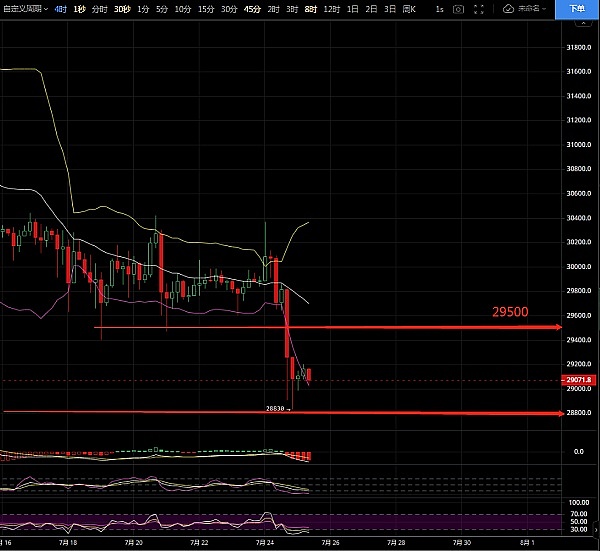Viewport: 600px width, 551px height.
Task: Click the 28800.0 price axis label
Action: click(579, 412)
